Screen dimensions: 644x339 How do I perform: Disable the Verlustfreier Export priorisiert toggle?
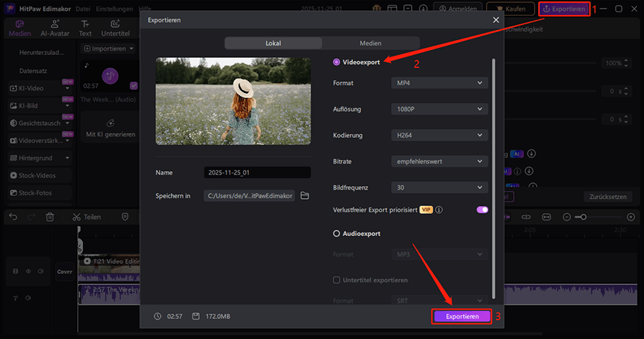click(482, 210)
